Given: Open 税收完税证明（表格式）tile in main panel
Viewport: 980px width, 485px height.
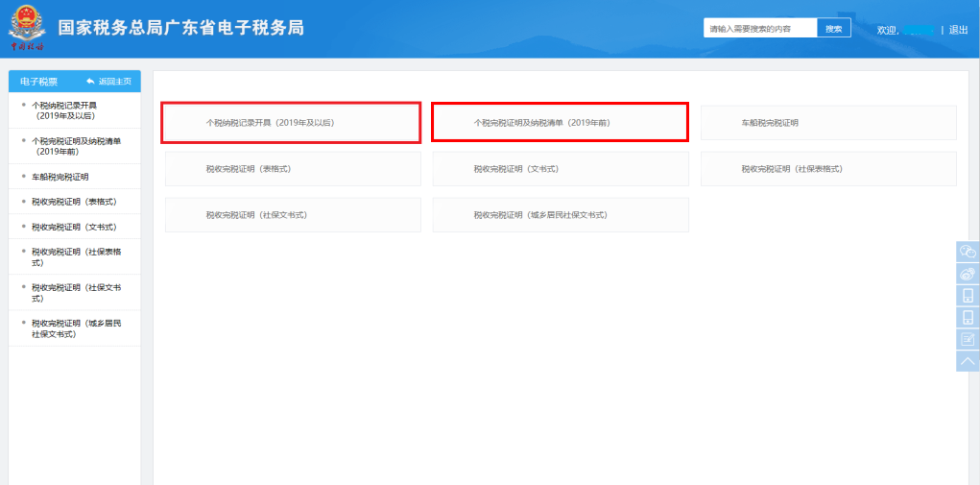Looking at the screenshot, I should (x=293, y=169).
